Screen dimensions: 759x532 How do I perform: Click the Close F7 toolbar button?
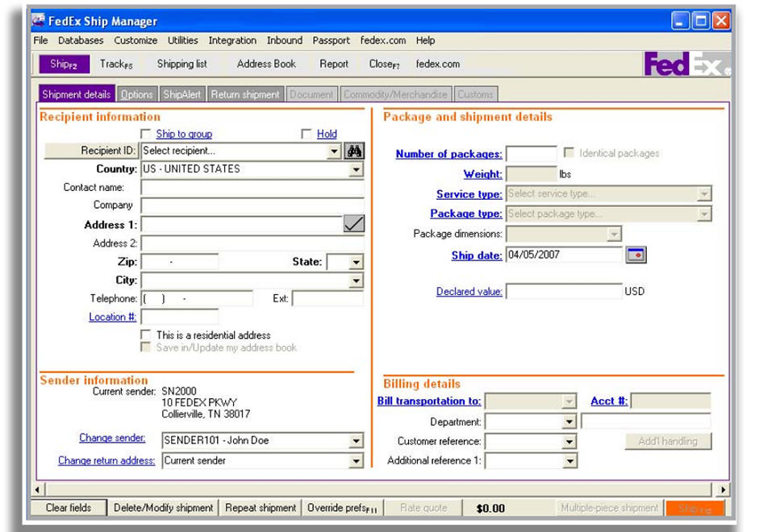[385, 64]
